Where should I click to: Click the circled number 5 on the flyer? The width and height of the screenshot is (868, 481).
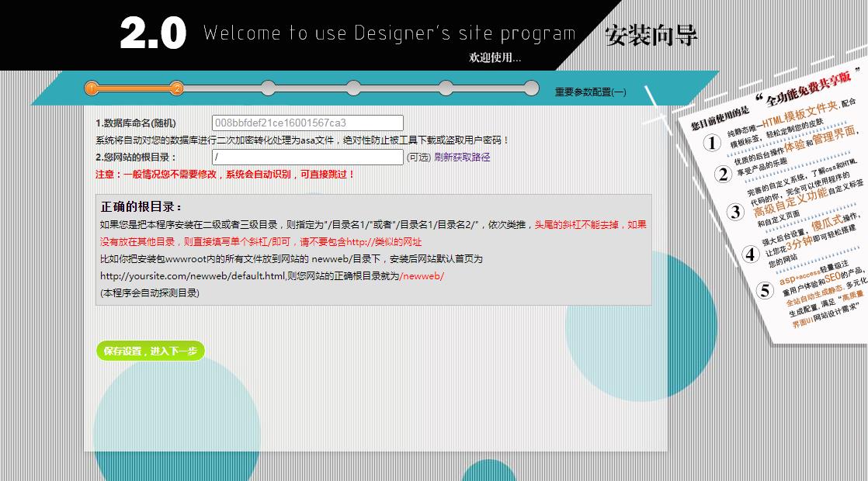(x=765, y=290)
